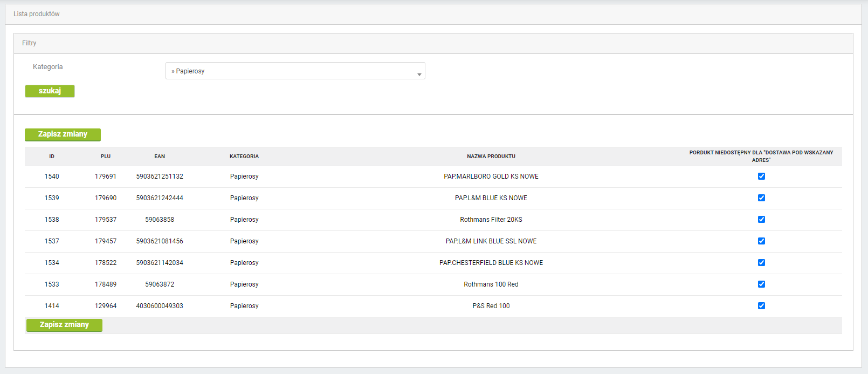This screenshot has height=374, width=868.
Task: Toggle the P&S Red 100 checkbox
Action: [x=761, y=306]
